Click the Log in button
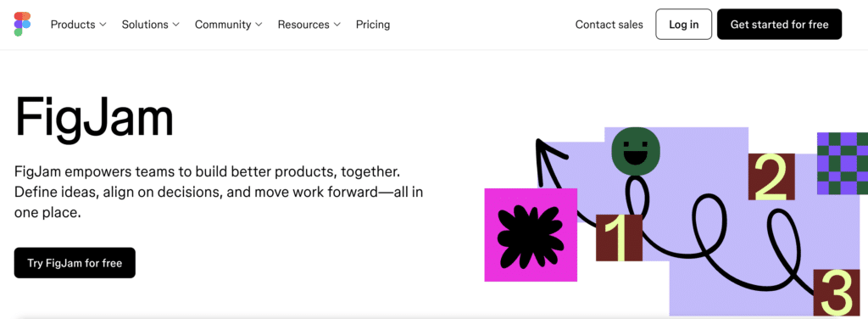868x319 pixels. coord(684,25)
